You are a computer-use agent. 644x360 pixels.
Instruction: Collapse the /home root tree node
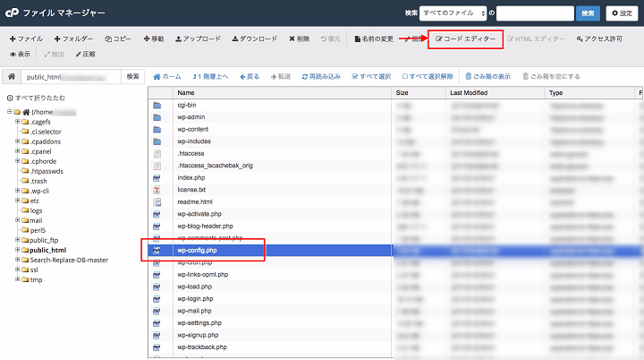point(10,112)
